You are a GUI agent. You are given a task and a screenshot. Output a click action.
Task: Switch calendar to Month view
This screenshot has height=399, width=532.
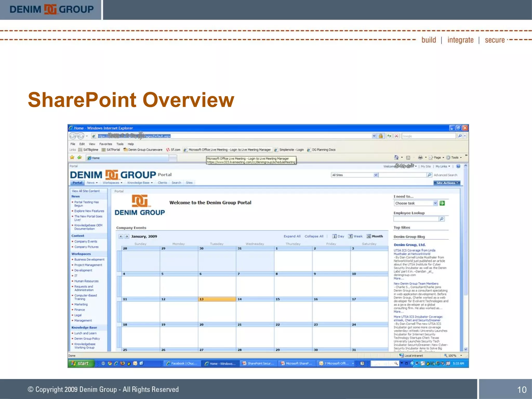coord(375,236)
